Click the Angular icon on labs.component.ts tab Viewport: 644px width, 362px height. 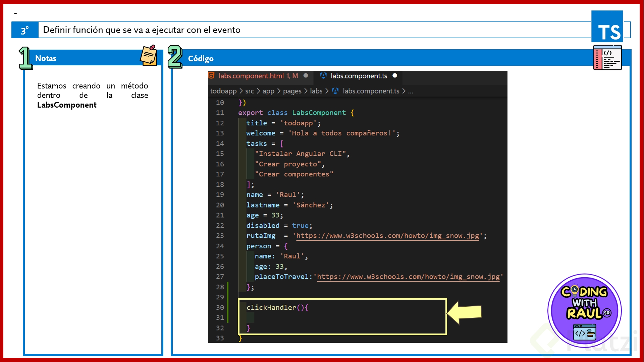pos(323,76)
